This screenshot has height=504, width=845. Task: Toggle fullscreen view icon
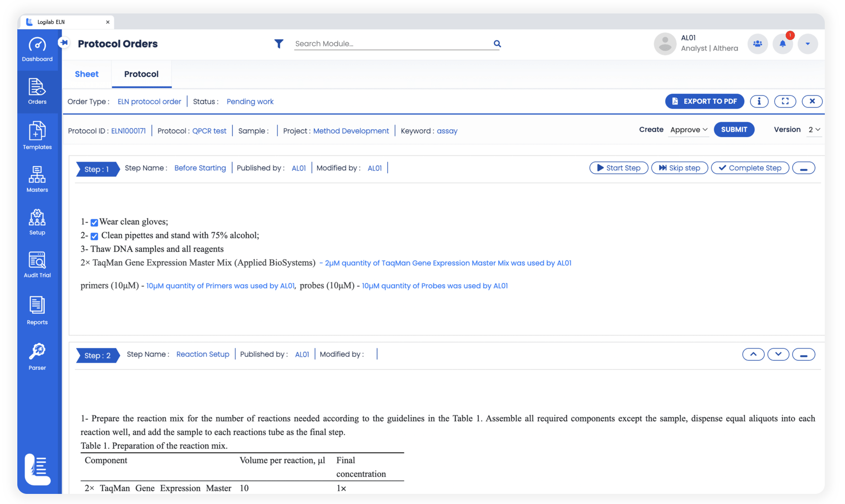click(785, 101)
